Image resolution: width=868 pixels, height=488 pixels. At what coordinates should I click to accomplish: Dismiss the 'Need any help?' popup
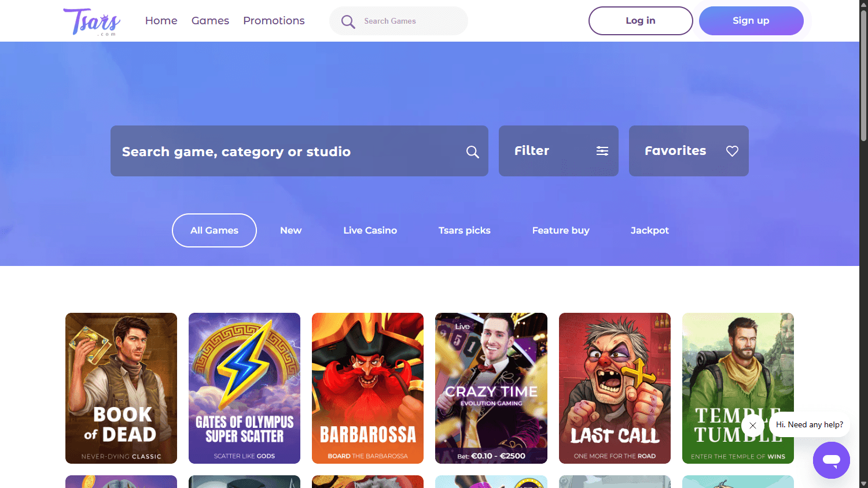pyautogui.click(x=753, y=426)
